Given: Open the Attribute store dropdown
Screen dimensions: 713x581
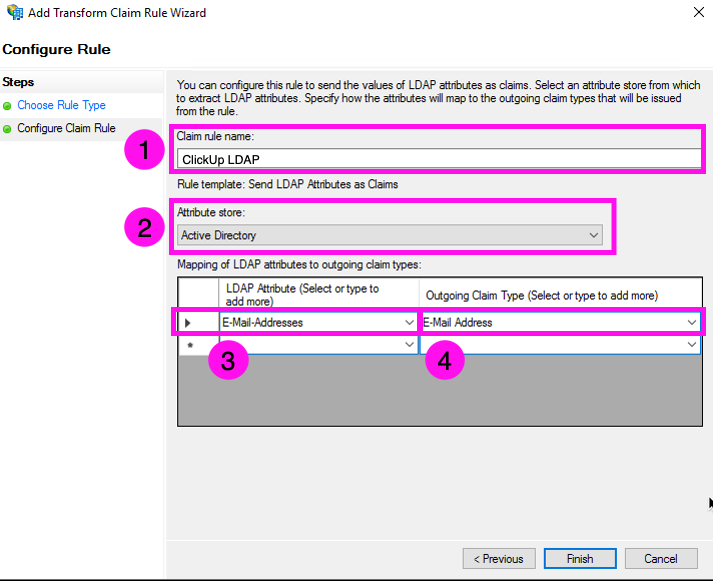Looking at the screenshot, I should point(390,236).
